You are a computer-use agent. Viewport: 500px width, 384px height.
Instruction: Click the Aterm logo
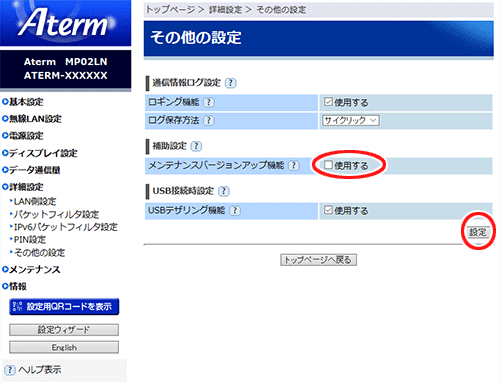pos(64,23)
